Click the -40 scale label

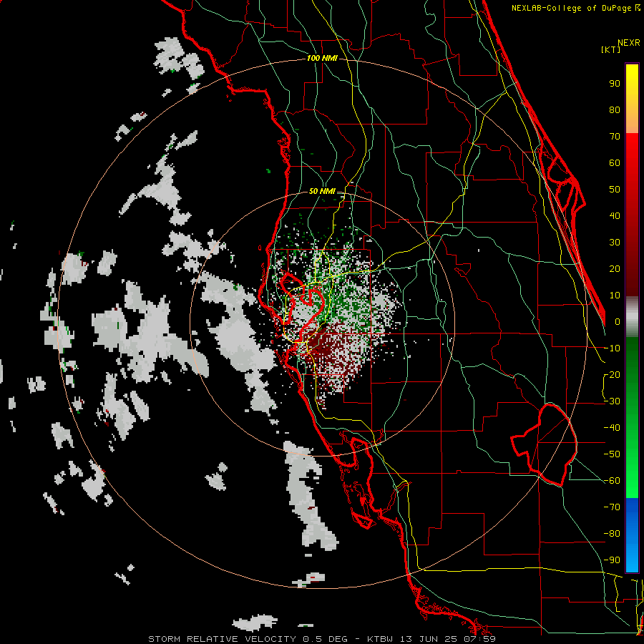point(612,428)
